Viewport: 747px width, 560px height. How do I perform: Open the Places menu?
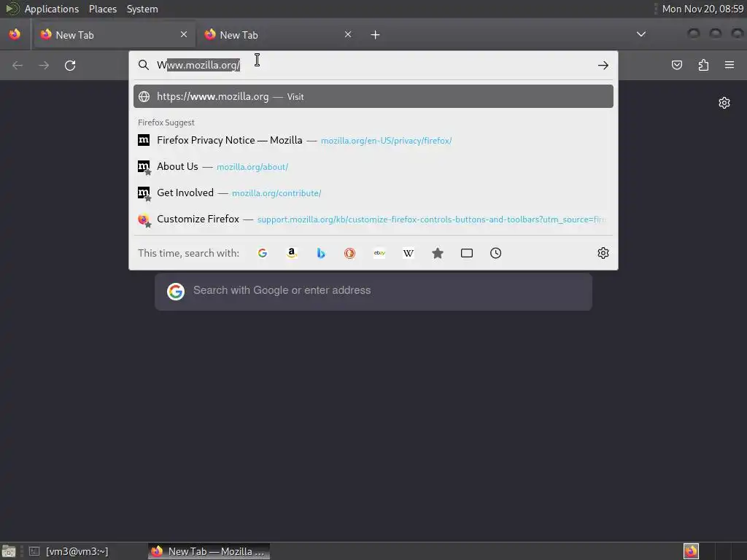pyautogui.click(x=103, y=9)
